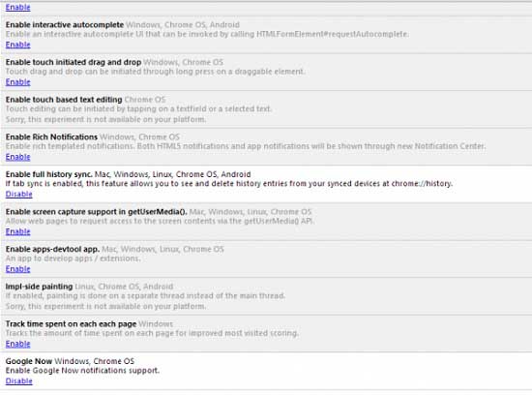Click the 'Enable full history sync.' heading
532x395 pixels.
point(49,174)
